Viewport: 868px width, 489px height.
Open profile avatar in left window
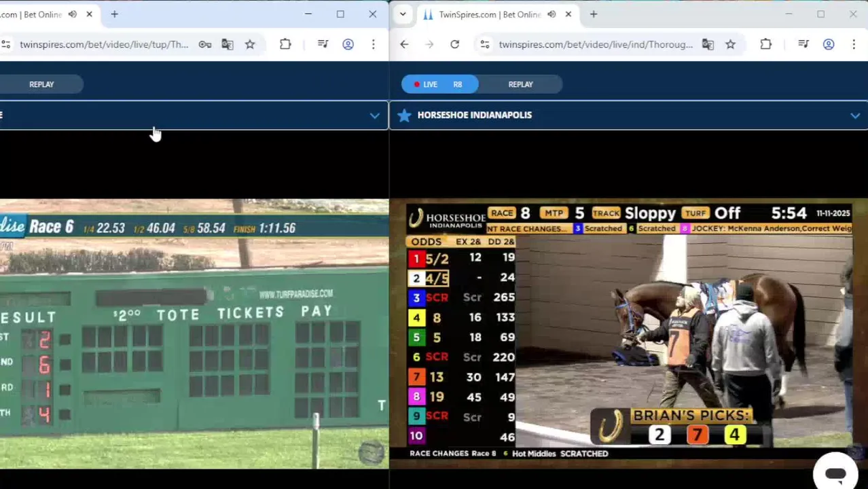pyautogui.click(x=348, y=44)
